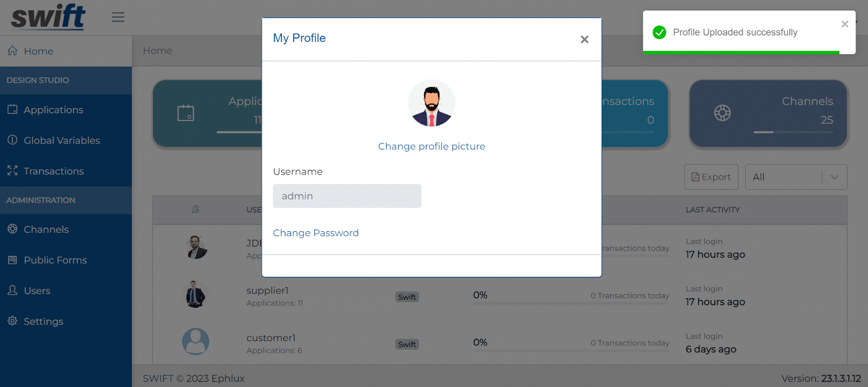Close the My Profile dialog
This screenshot has height=387, width=868.
[584, 39]
